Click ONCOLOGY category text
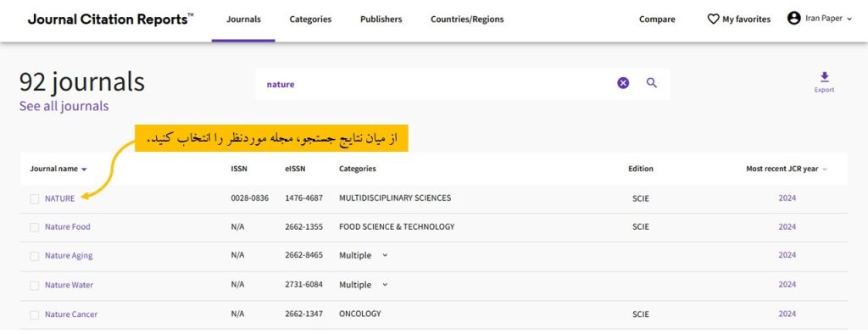 (x=359, y=314)
